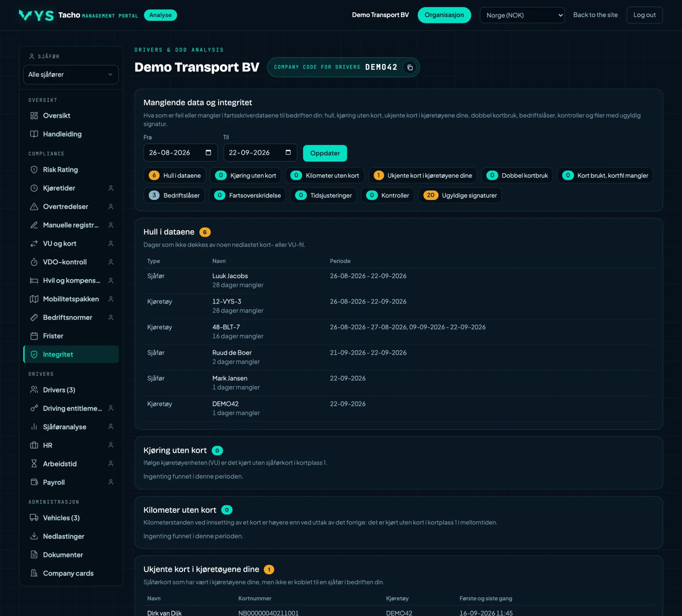The width and height of the screenshot is (682, 616).
Task: Click the Payroll wallet icon
Action: pos(34,482)
